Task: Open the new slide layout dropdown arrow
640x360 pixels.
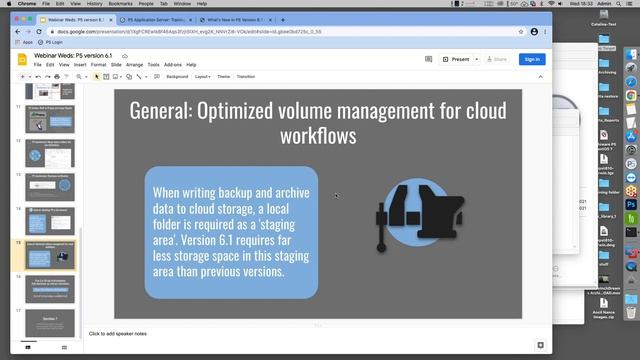Action: (30, 77)
